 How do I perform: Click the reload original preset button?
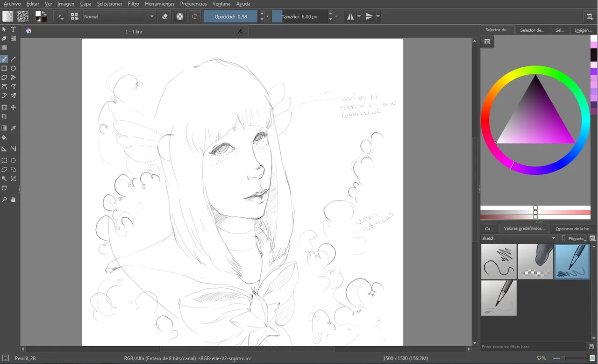click(195, 16)
